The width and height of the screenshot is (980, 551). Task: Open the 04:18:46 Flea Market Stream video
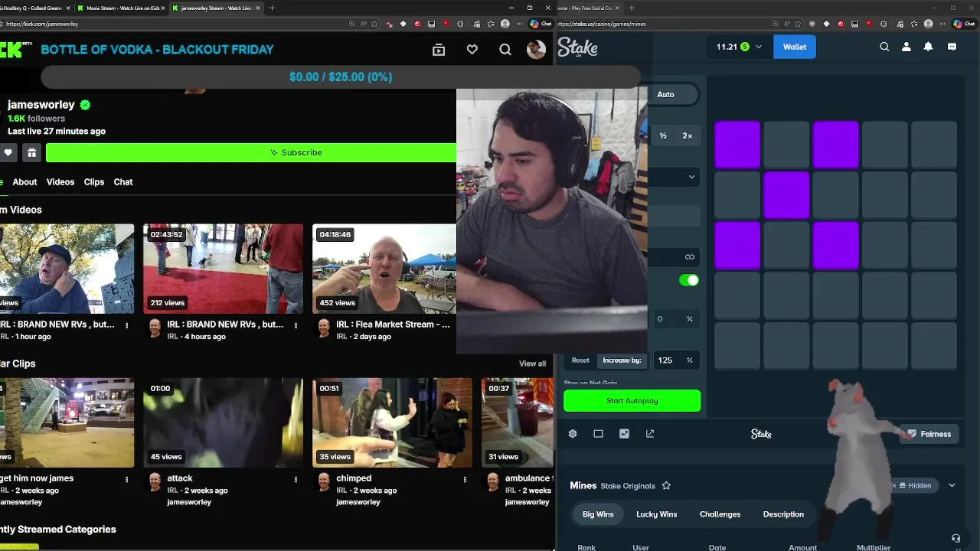(x=384, y=269)
